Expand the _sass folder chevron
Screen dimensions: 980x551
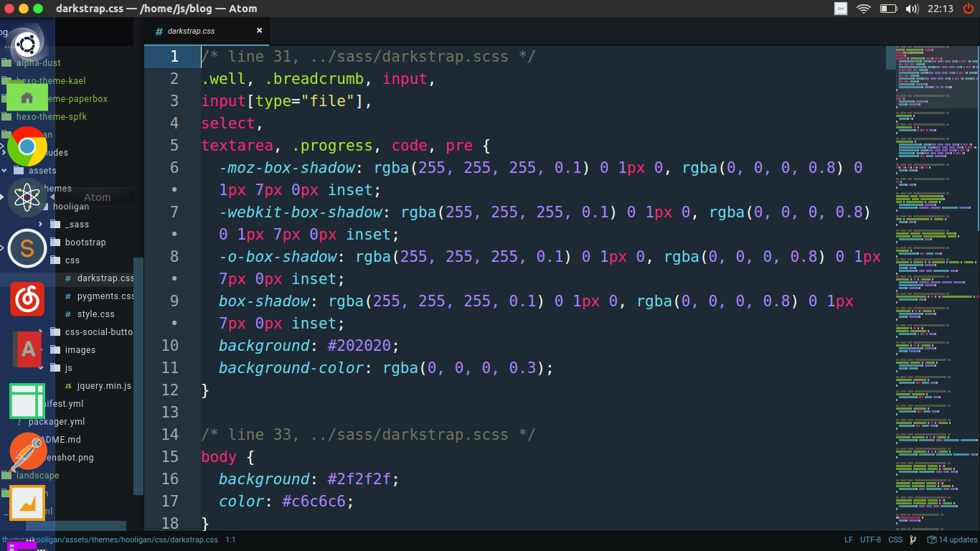[42, 225]
